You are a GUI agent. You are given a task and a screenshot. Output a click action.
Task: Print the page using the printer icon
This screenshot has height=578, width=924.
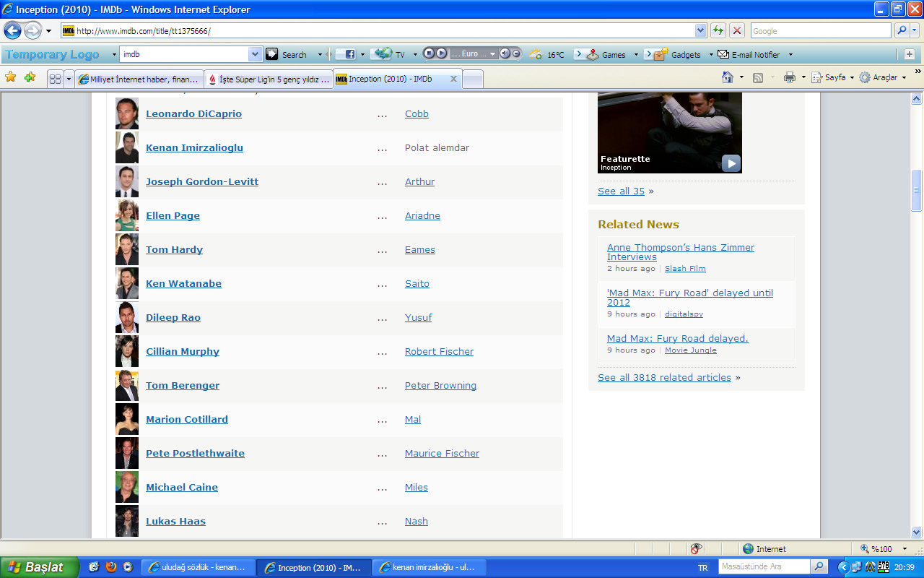790,77
